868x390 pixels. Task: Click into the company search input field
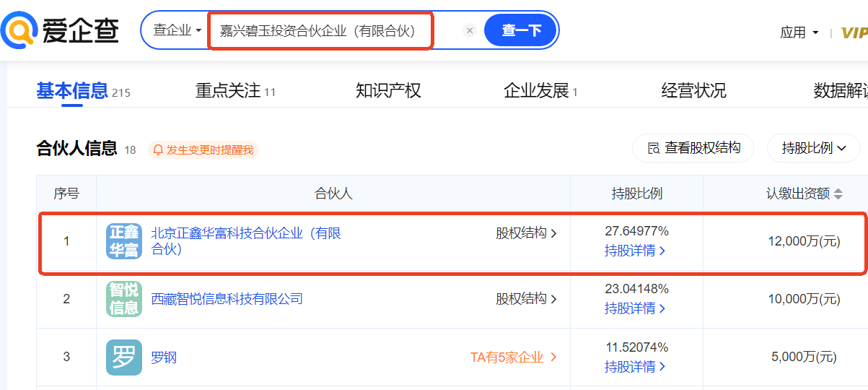tap(321, 31)
